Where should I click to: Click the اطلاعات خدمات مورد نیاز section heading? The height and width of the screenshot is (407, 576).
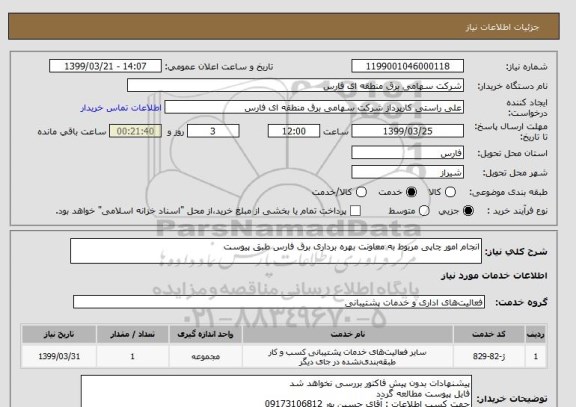click(x=494, y=276)
